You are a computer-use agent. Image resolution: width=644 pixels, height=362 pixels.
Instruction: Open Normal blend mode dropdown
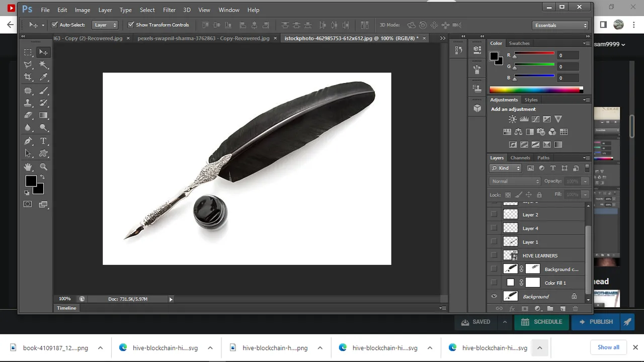(515, 181)
